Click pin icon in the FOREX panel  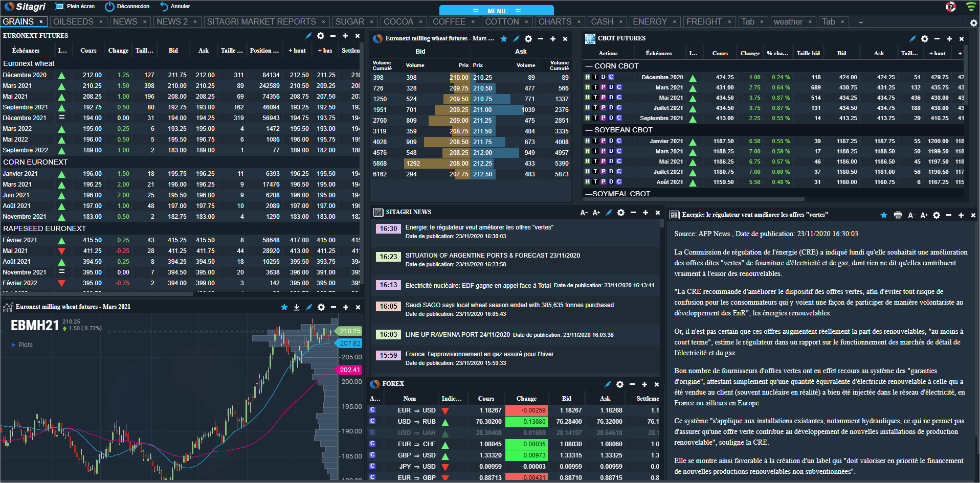pos(608,384)
